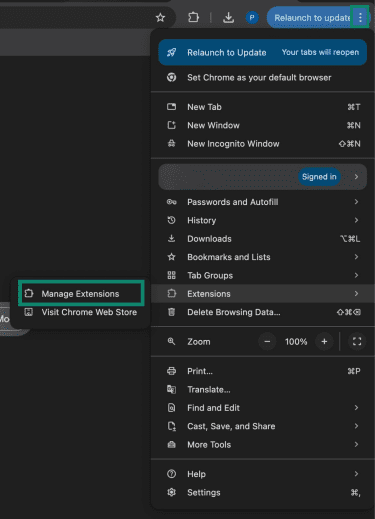This screenshot has width=375, height=519.
Task: Expand Cast, Save, and Share chevron
Action: pos(356,426)
